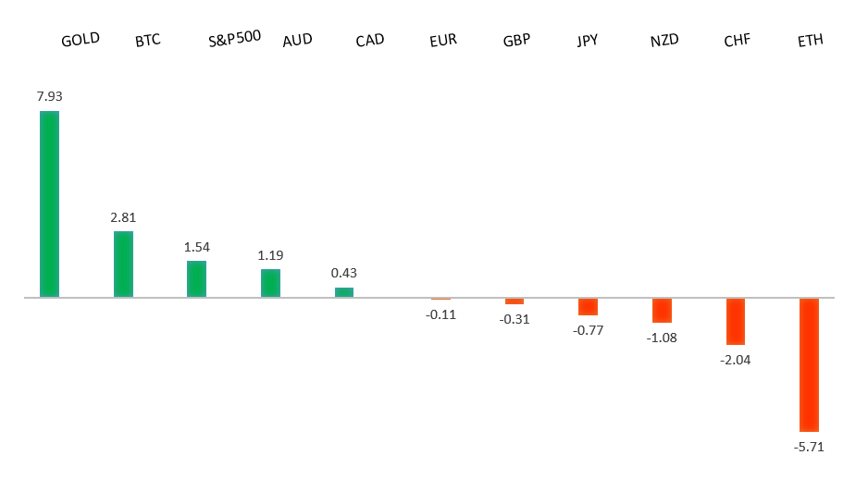This screenshot has width=868, height=492.
Task: Click the tall green GOLD bar
Action: point(49,203)
